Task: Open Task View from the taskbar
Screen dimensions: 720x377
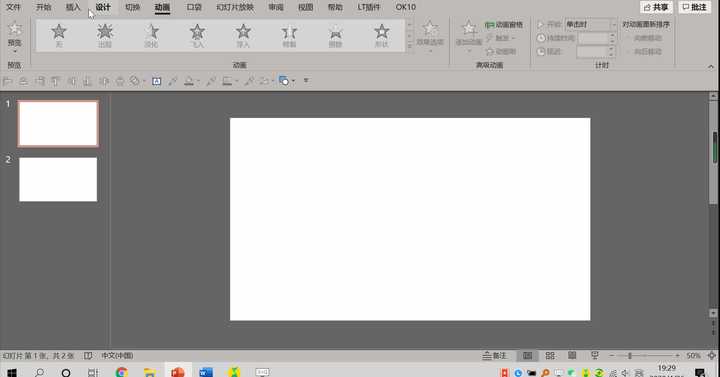Action: (x=93, y=372)
